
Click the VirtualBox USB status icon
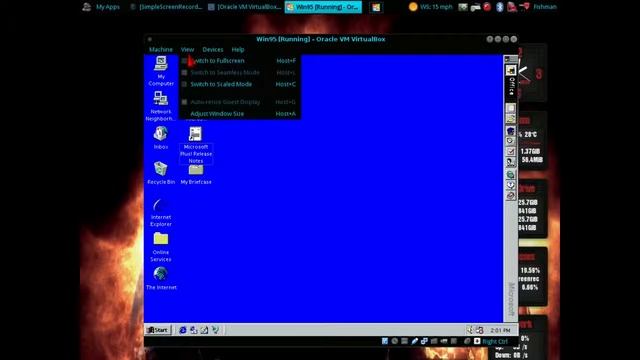pos(414,341)
